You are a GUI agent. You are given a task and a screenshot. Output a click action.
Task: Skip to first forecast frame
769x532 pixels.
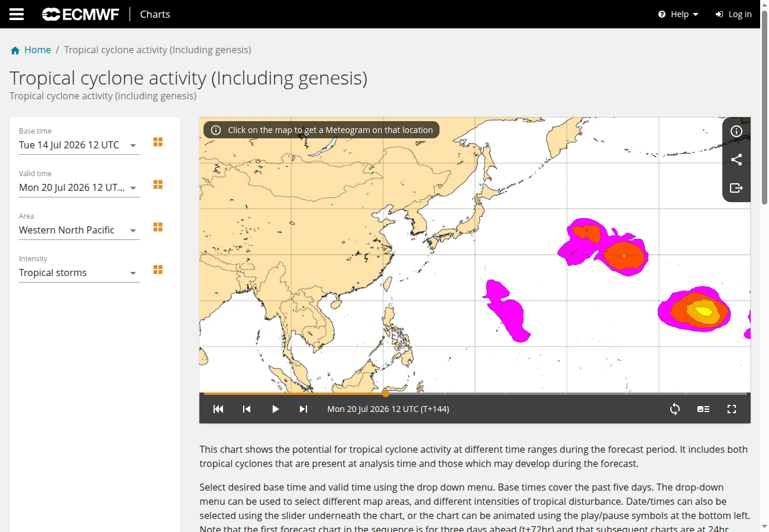218,409
